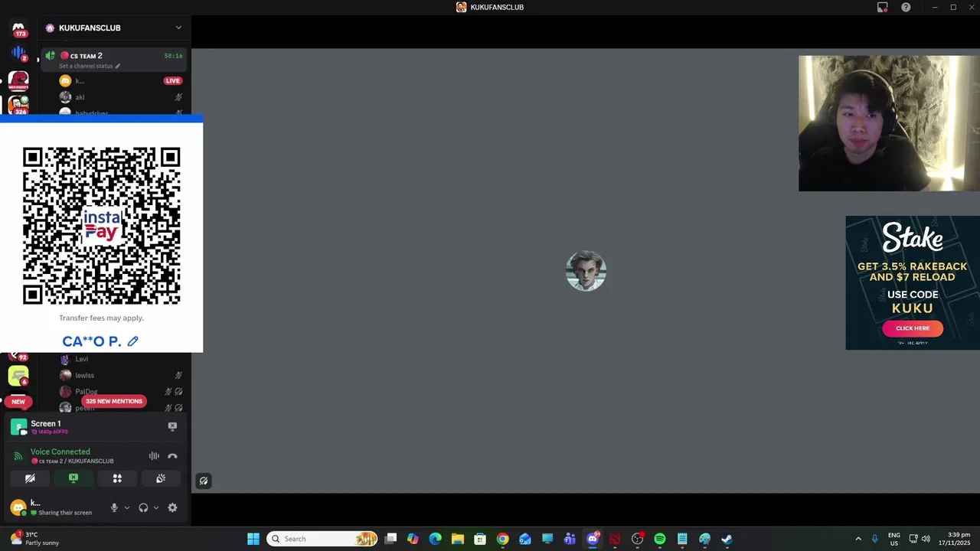980x551 pixels.
Task: Open Google Chrome from the taskbar
Action: tap(502, 539)
